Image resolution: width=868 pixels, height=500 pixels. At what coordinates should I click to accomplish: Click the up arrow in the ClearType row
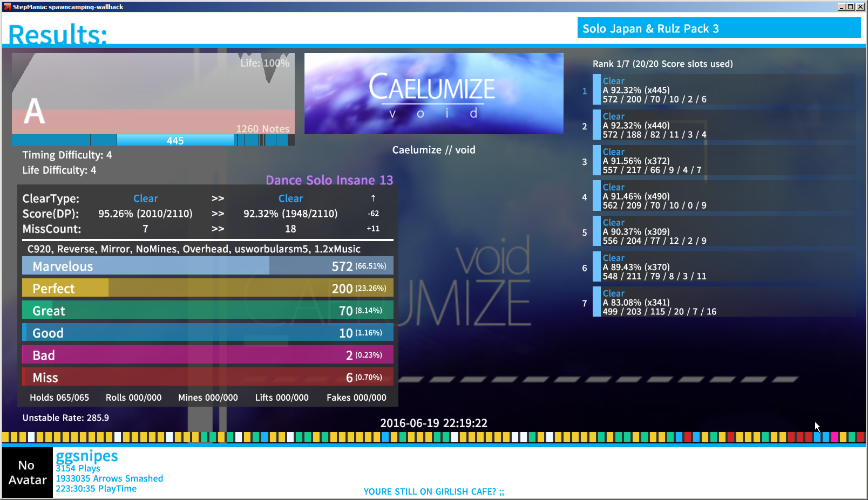tap(373, 198)
